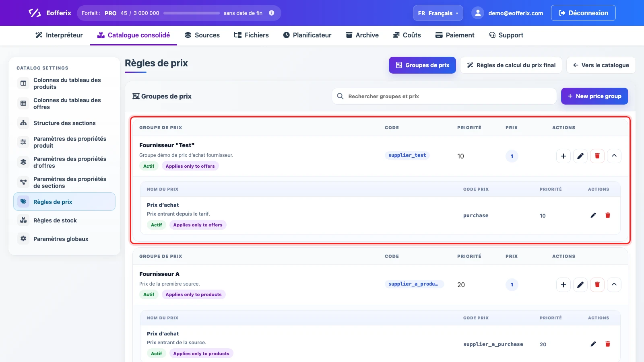Delete the Fournisseur A price group
Image resolution: width=644 pixels, height=362 pixels.
(597, 285)
